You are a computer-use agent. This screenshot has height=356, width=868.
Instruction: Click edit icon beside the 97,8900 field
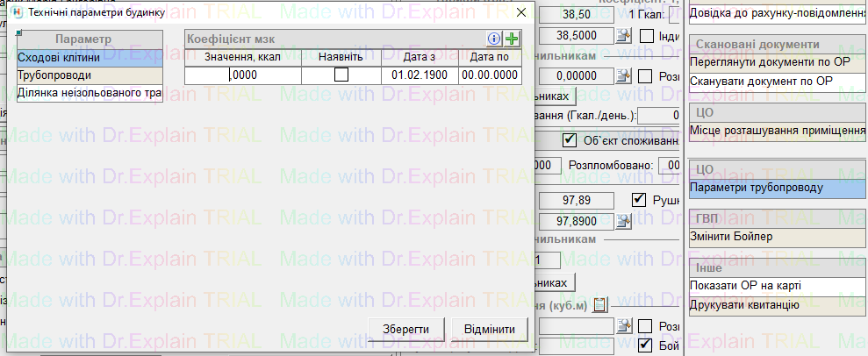point(623,221)
